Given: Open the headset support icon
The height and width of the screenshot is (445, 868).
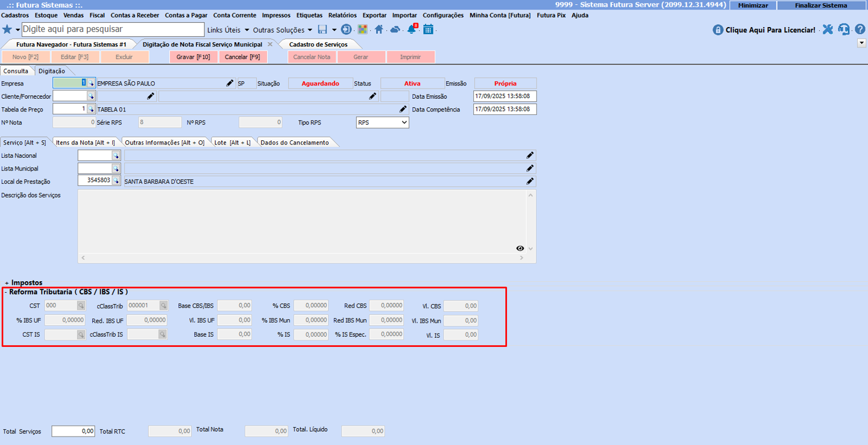Looking at the screenshot, I should coord(844,30).
